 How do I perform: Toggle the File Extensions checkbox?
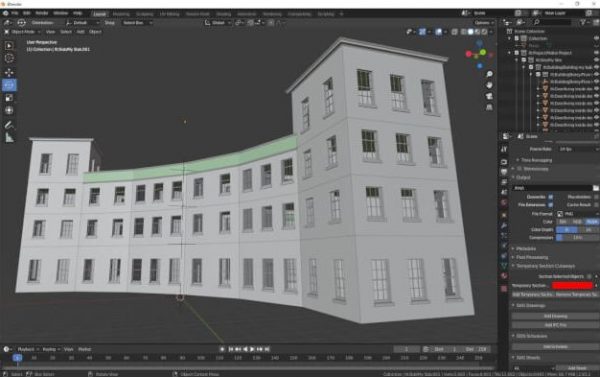(550, 205)
